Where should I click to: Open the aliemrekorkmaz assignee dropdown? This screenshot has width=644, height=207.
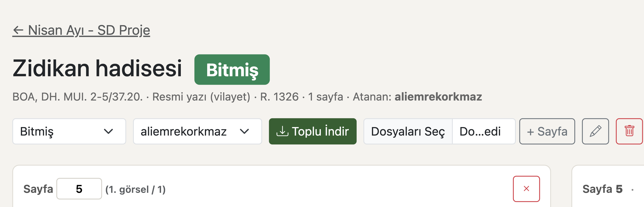198,131
